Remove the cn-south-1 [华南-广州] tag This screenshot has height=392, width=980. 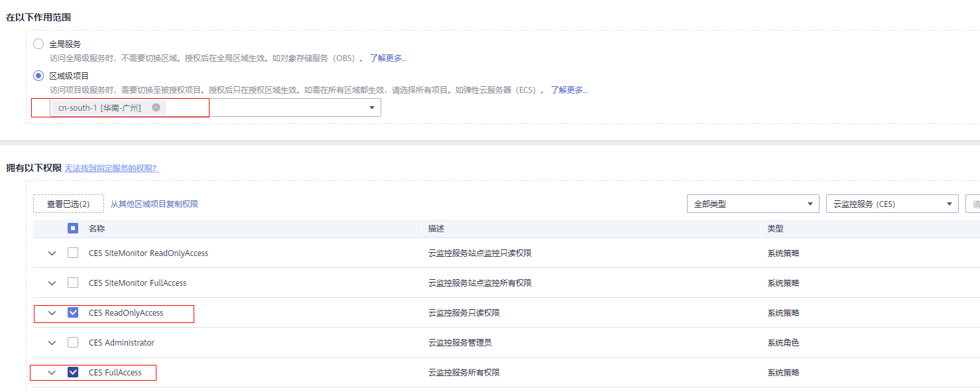tap(156, 107)
